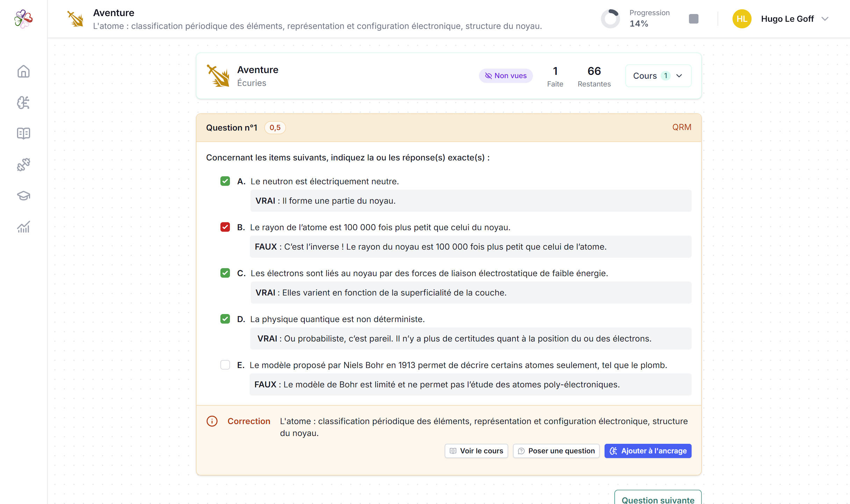Click answer text 'Le neutron est électriquement neutre.'
This screenshot has width=850, height=504.
click(325, 181)
